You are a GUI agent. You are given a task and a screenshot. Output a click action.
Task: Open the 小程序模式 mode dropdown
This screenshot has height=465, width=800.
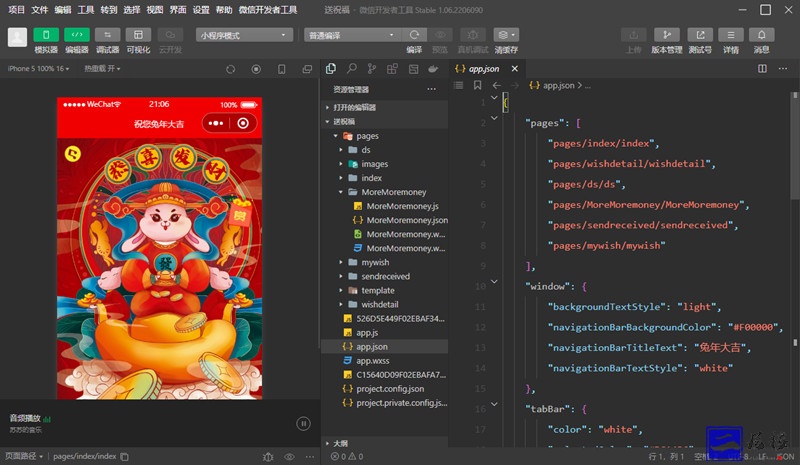[244, 35]
